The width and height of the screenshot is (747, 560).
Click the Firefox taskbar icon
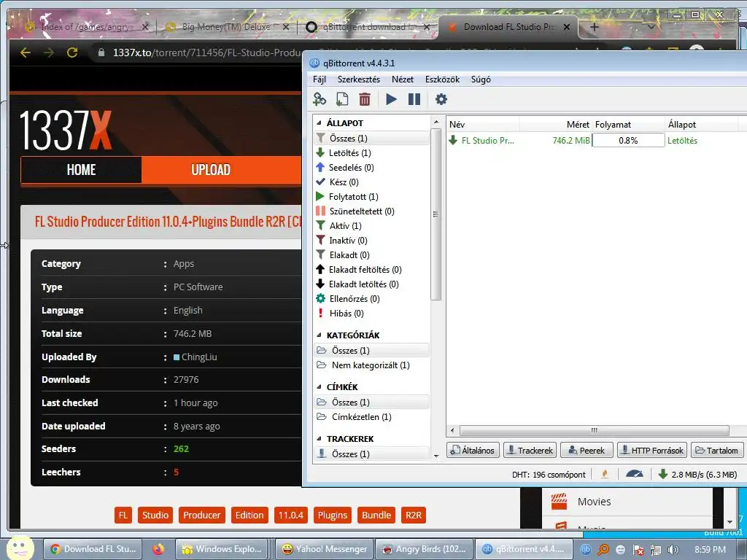pyautogui.click(x=158, y=549)
